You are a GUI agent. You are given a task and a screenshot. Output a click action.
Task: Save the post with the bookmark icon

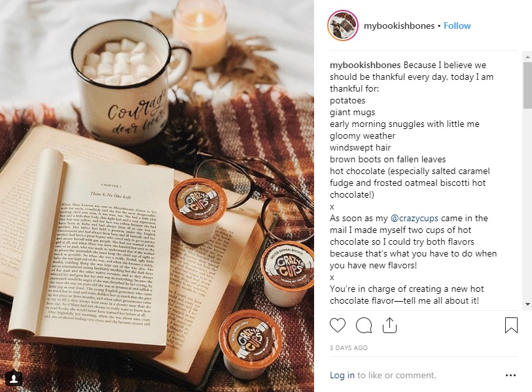coord(511,325)
